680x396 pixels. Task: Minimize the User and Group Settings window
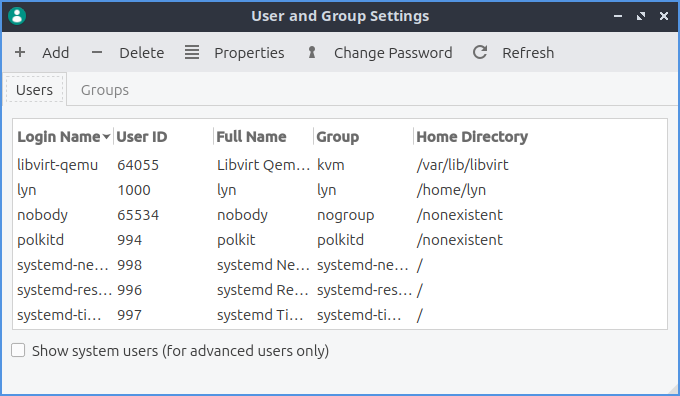pos(618,16)
